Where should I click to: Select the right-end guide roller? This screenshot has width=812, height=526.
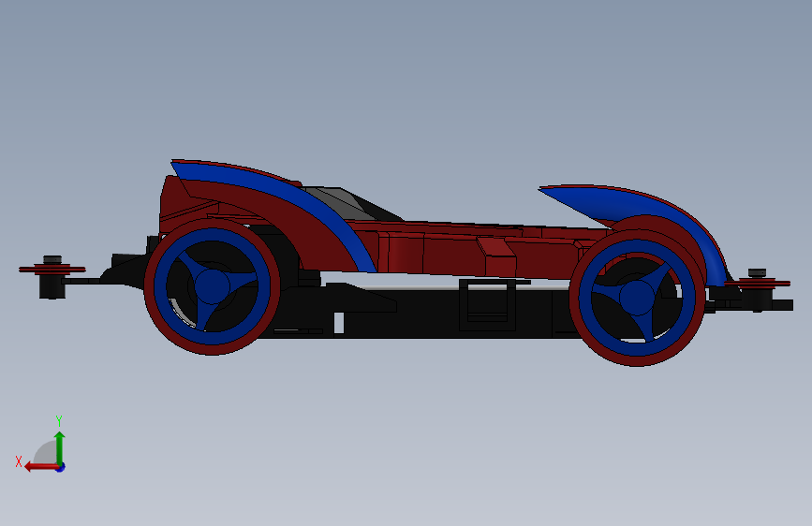tap(757, 289)
